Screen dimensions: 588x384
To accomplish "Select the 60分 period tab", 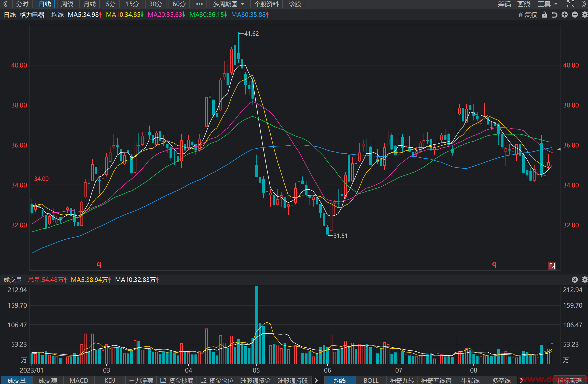I will coord(179,4).
